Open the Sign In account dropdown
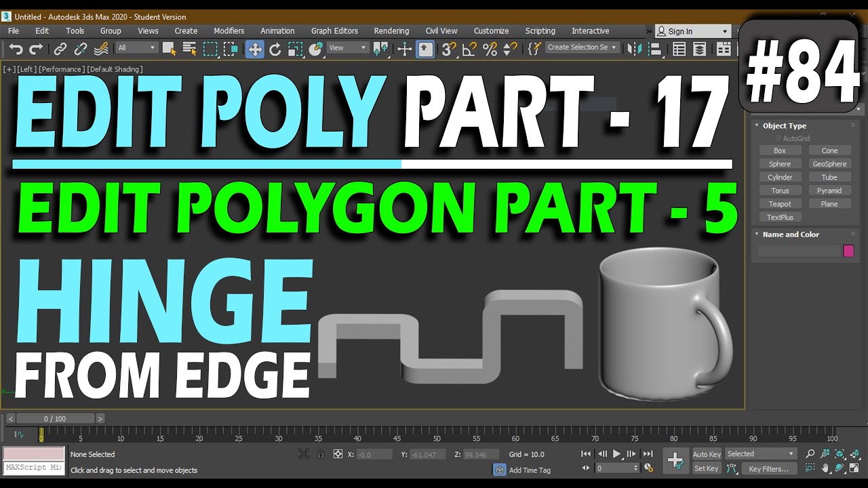Screen dimensions: 868x488 692,31
